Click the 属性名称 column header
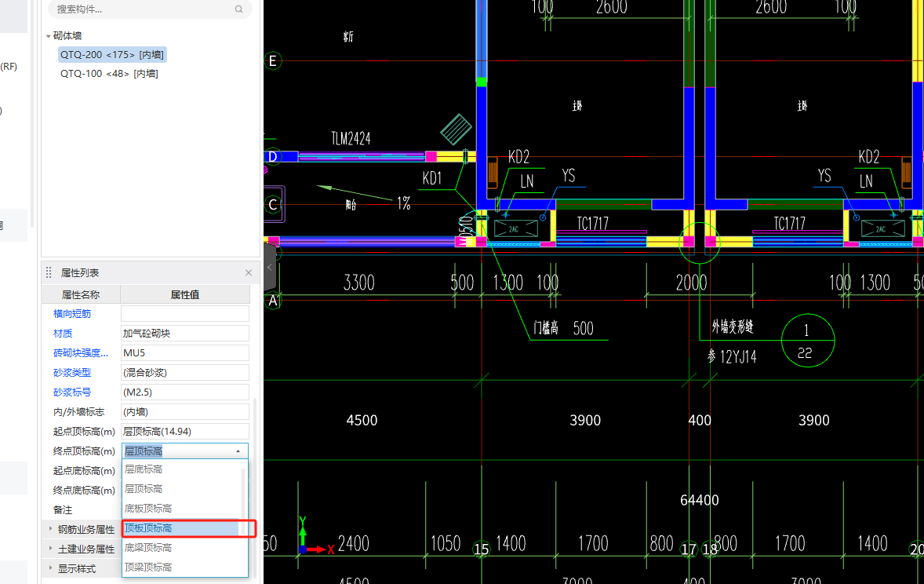The image size is (924, 584). 82,294
